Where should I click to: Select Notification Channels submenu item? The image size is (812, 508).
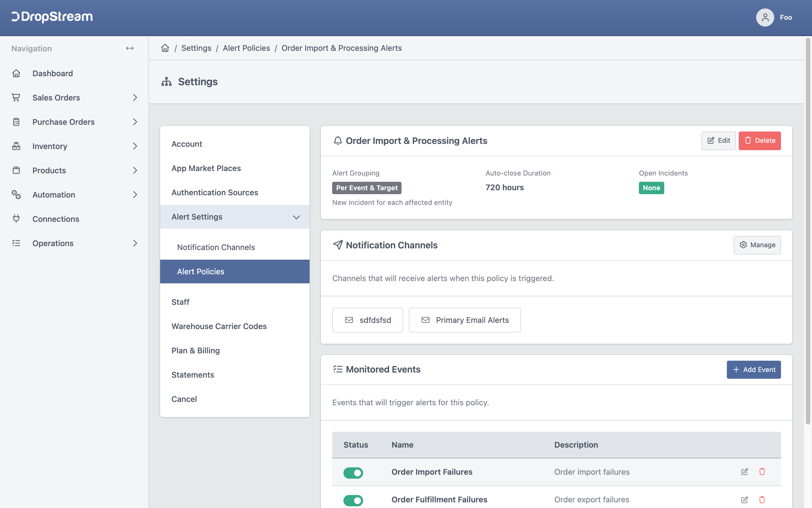[x=235, y=247]
